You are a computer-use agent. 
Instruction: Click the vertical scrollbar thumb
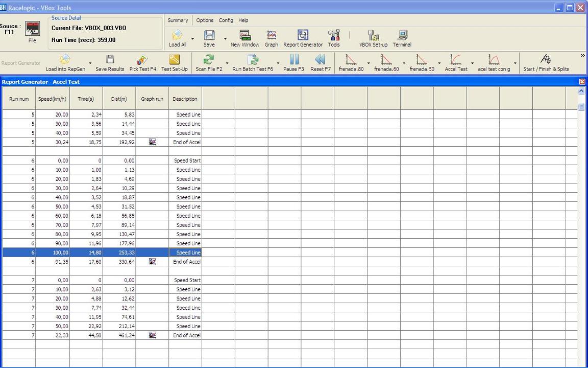[x=581, y=107]
